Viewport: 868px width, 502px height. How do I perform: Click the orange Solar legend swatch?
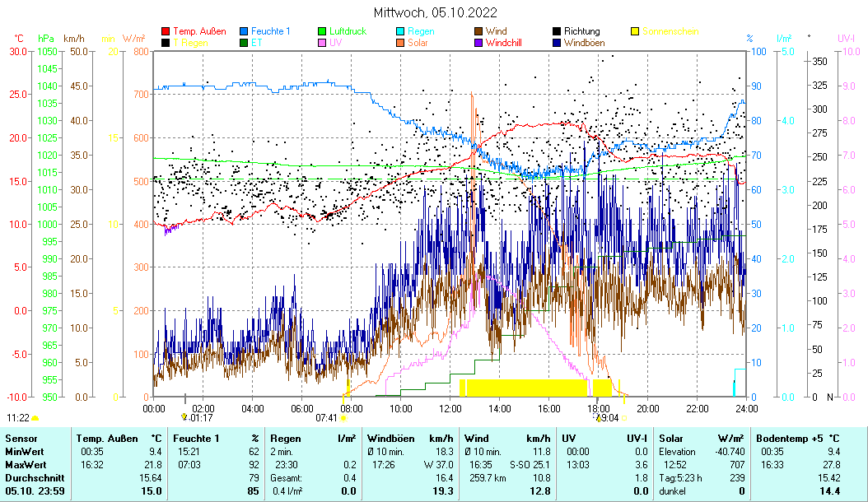[x=399, y=43]
